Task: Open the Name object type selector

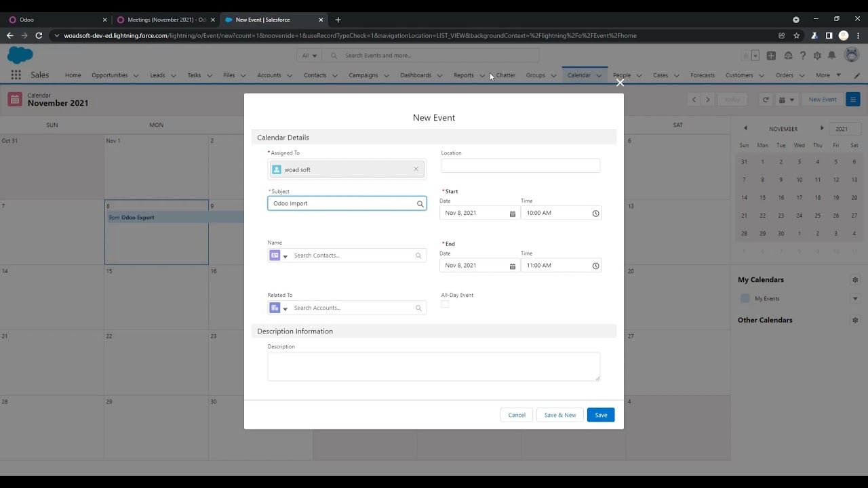Action: (x=279, y=256)
